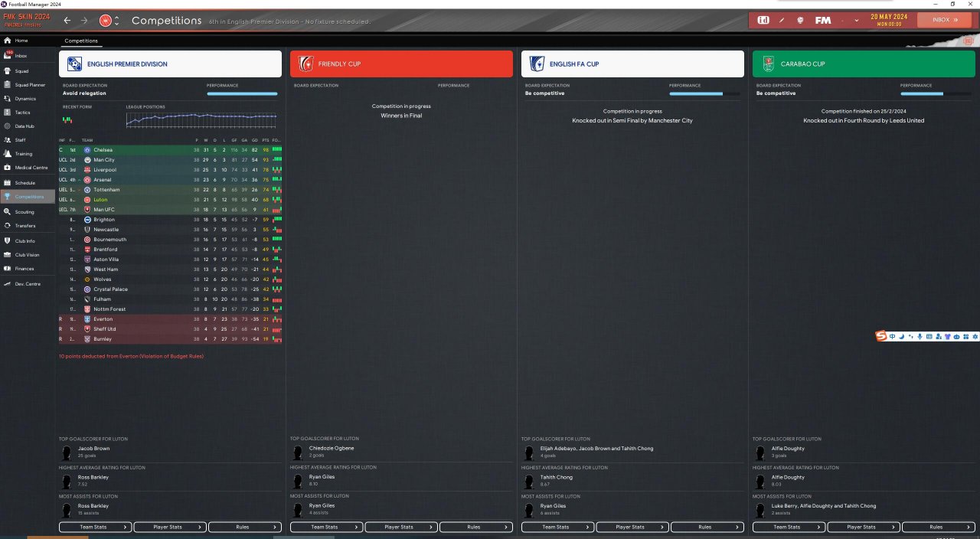The image size is (980, 539).
Task: Open Rules for Friendly Cup
Action: click(476, 527)
